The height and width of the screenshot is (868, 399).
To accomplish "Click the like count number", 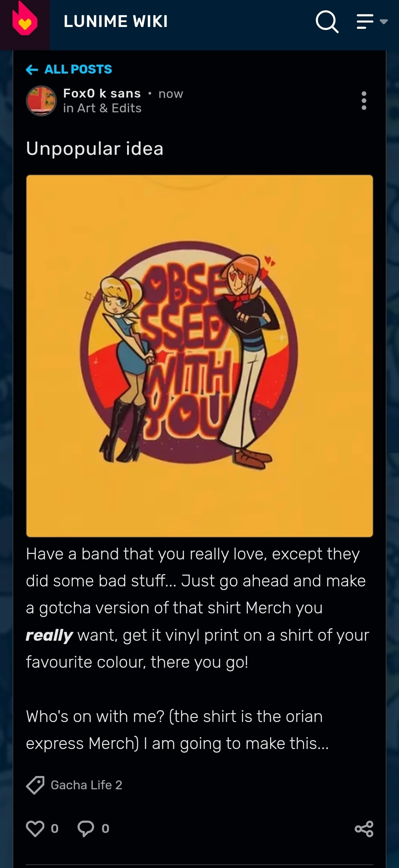I will 55,828.
